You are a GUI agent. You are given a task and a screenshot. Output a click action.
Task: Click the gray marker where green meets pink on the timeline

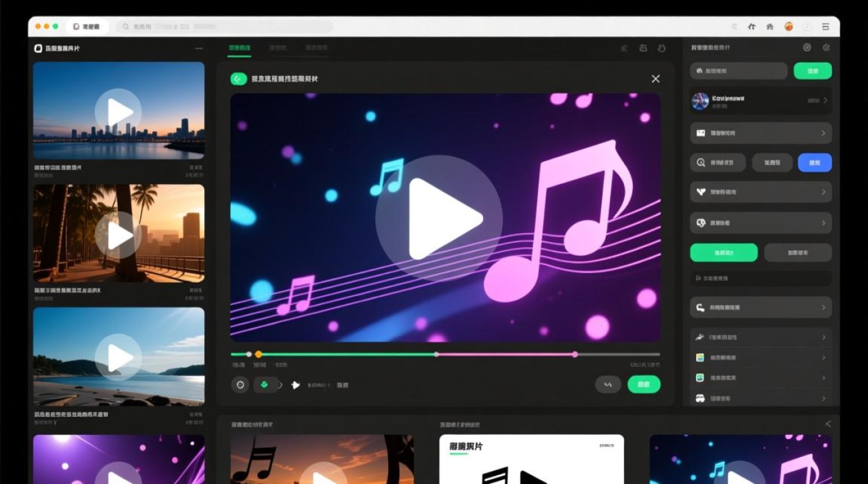[x=437, y=354]
